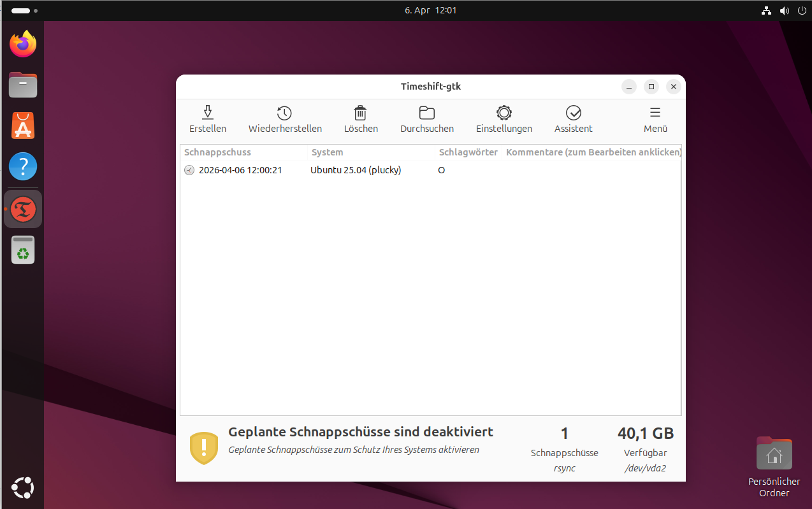This screenshot has width=812, height=509.
Task: Click the Kommentare column header
Action: pyautogui.click(x=593, y=152)
